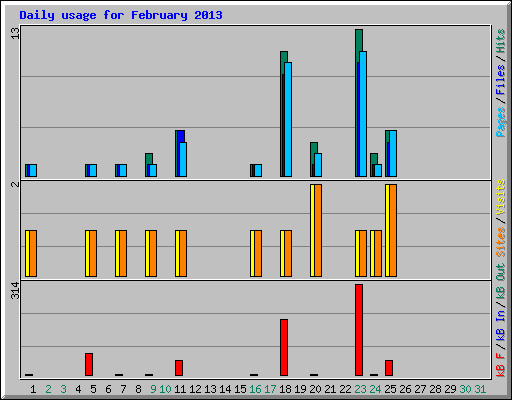Select the red kB bar for day 11
Image resolution: width=512 pixels, height=400 pixels.
coord(179,368)
